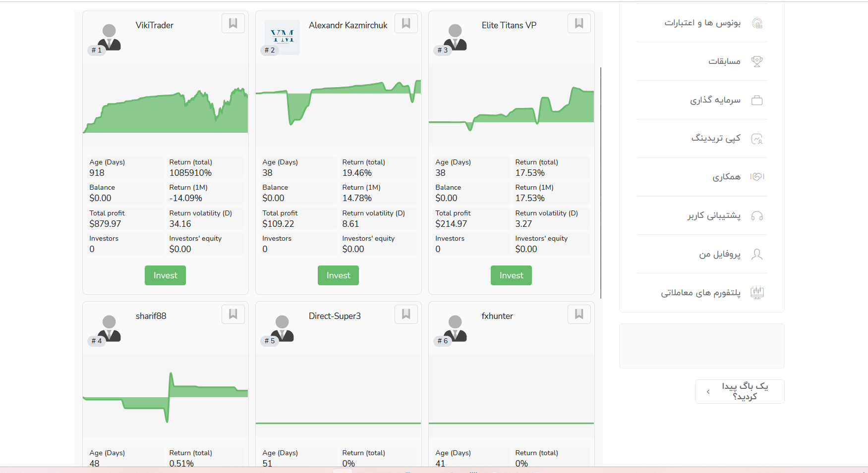
Task: Click the user support headset icon
Action: 756,215
